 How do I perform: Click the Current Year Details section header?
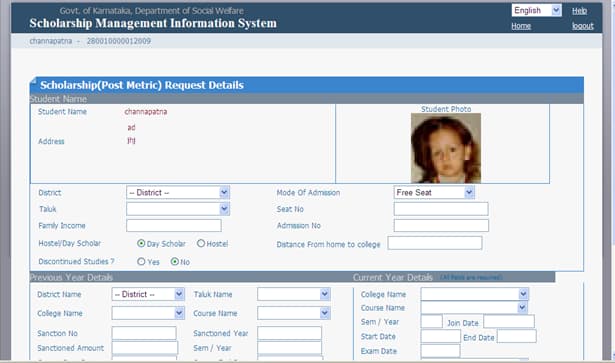[x=393, y=277]
